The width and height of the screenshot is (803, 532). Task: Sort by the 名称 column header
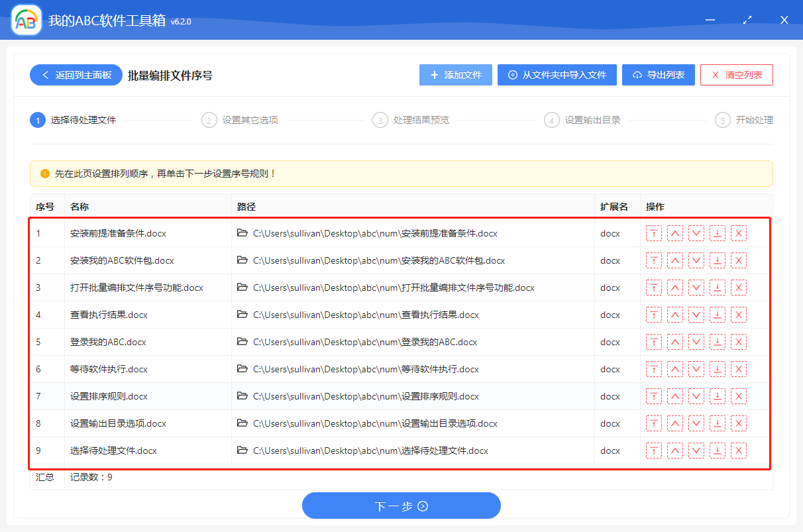[80, 207]
